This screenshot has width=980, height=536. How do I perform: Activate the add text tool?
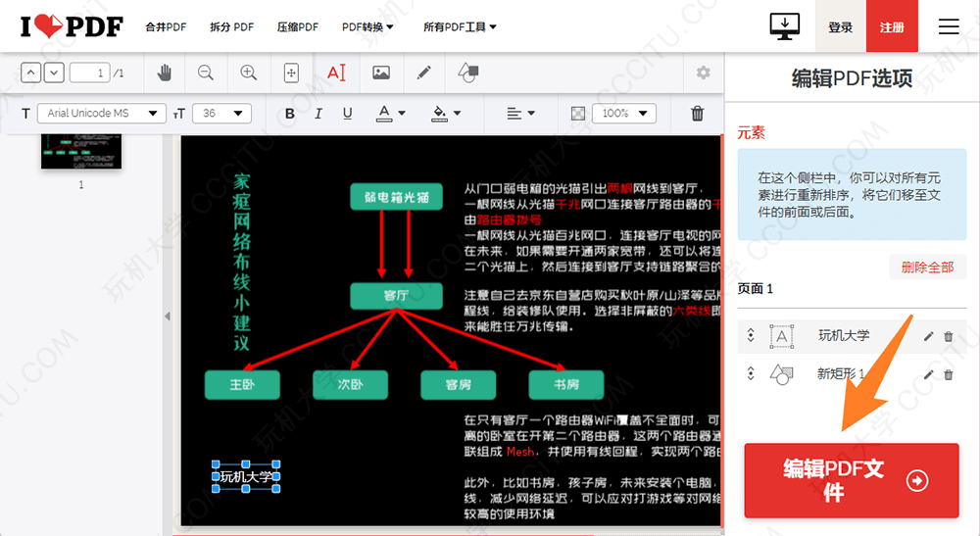336,73
